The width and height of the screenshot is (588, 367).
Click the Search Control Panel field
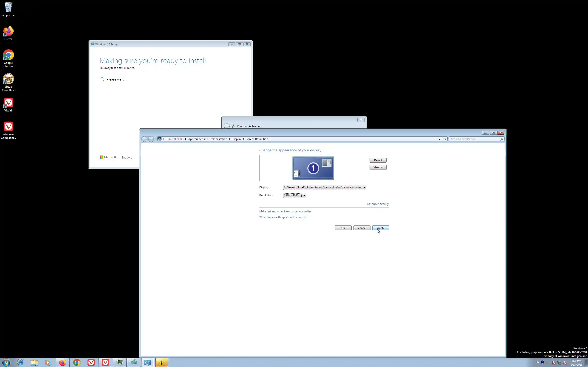[x=474, y=139]
